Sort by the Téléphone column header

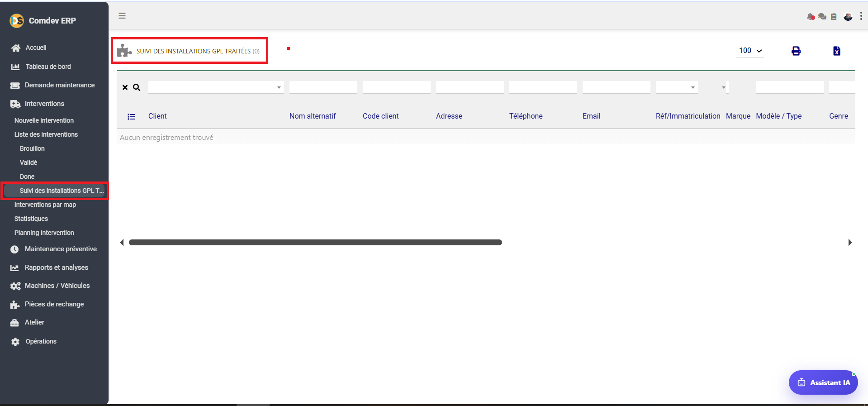click(x=526, y=116)
